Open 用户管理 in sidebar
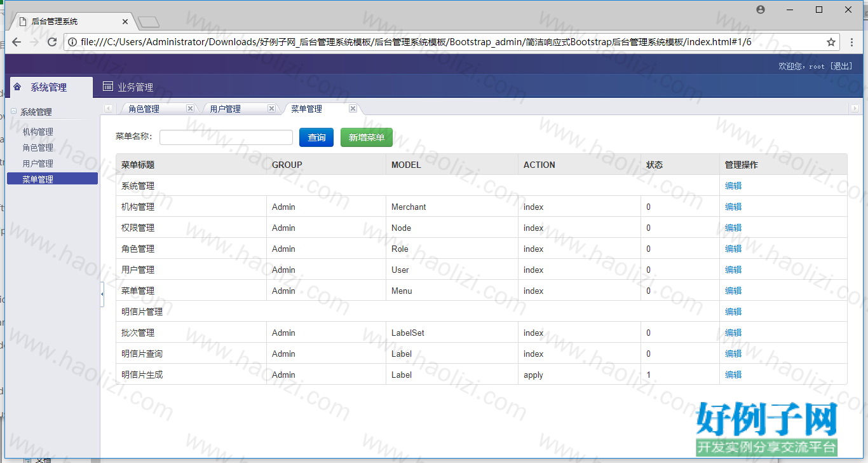This screenshot has width=868, height=463. pos(38,163)
